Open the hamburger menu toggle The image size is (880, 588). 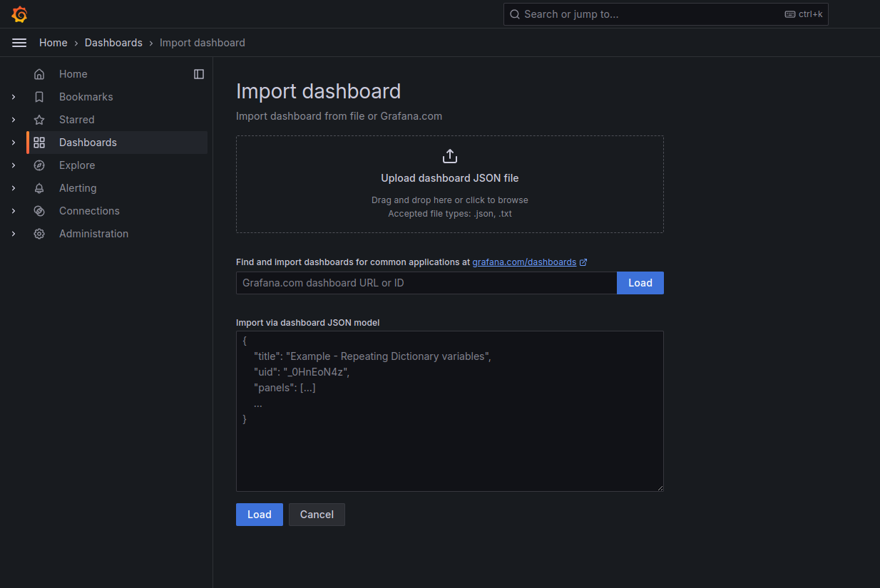pos(19,43)
